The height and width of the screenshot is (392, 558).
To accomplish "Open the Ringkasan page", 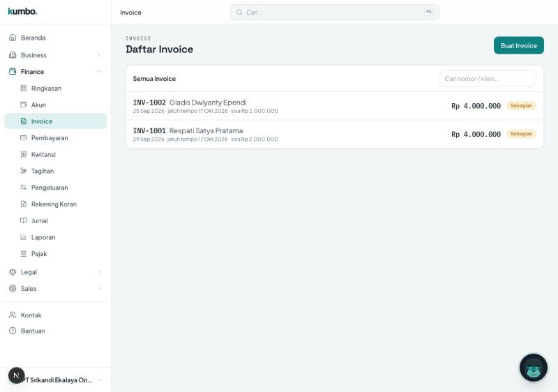I will [56, 88].
